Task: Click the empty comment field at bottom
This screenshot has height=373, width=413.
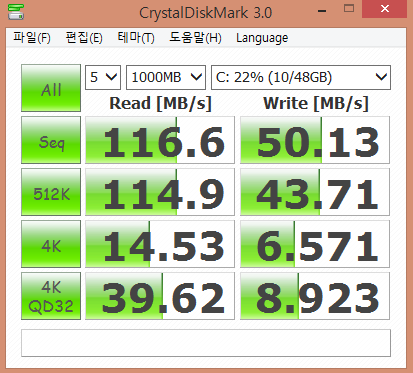Action: point(206,343)
